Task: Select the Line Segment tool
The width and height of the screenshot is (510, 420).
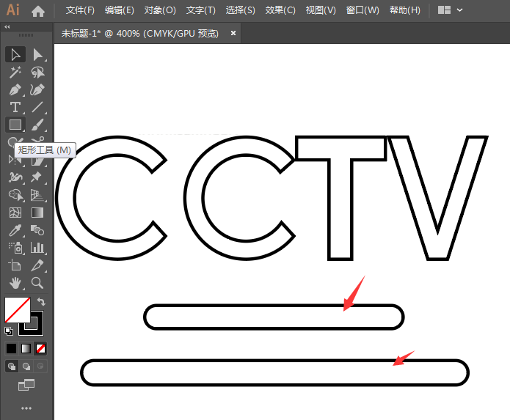Action: coord(37,107)
